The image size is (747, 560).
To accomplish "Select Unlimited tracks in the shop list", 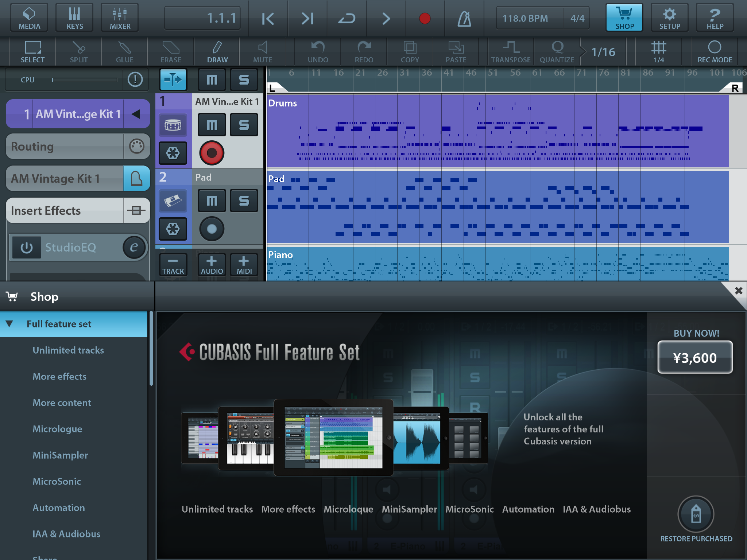I will pos(68,350).
